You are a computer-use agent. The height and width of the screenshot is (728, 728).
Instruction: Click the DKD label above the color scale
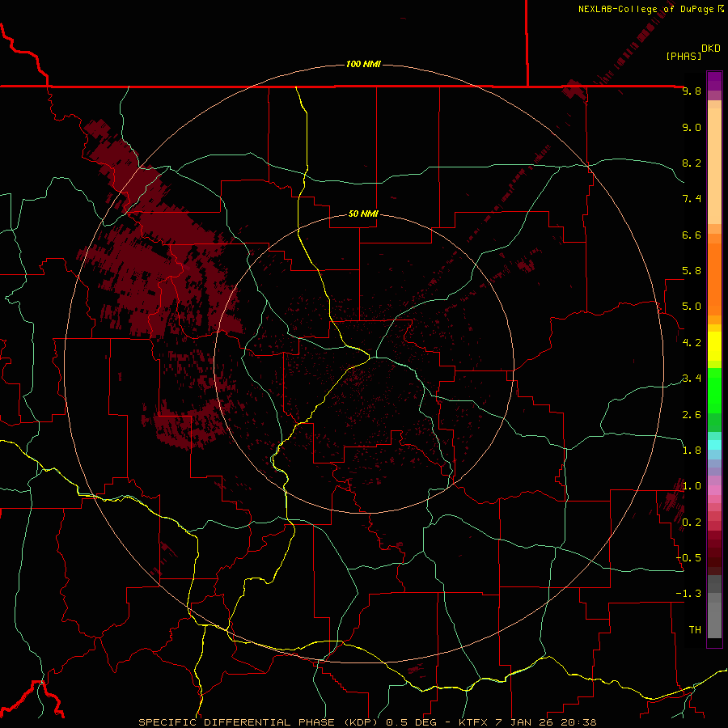click(711, 49)
